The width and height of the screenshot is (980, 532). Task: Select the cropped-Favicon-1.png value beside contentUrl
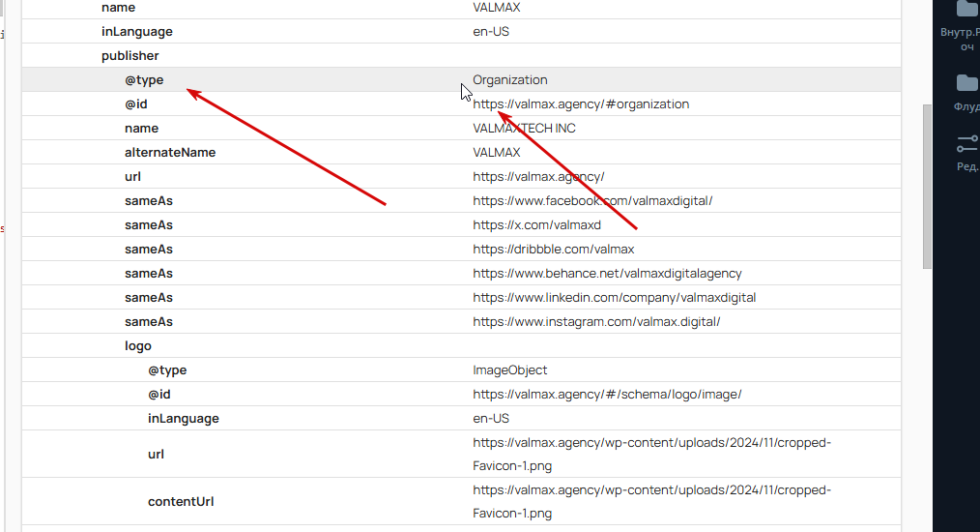coord(651,501)
